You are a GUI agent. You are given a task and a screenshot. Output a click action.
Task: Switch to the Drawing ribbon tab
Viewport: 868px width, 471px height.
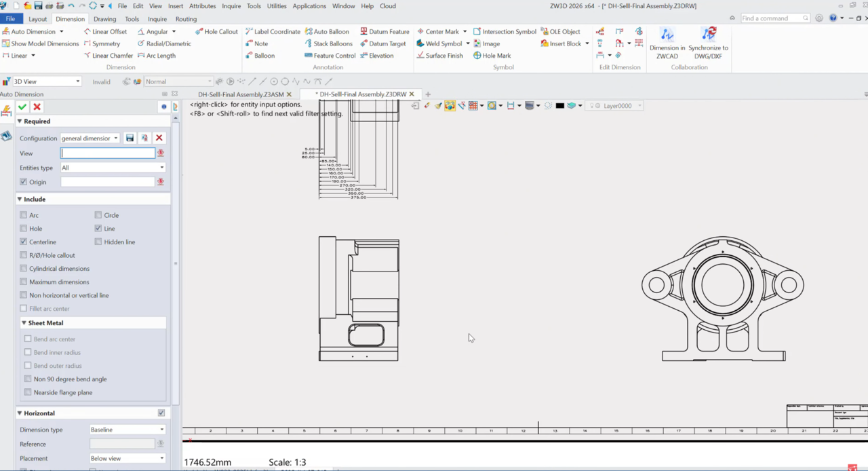(x=104, y=19)
